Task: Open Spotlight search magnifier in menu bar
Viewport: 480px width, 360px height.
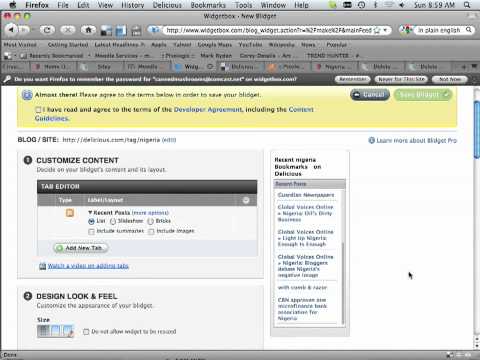Action: click(x=467, y=5)
